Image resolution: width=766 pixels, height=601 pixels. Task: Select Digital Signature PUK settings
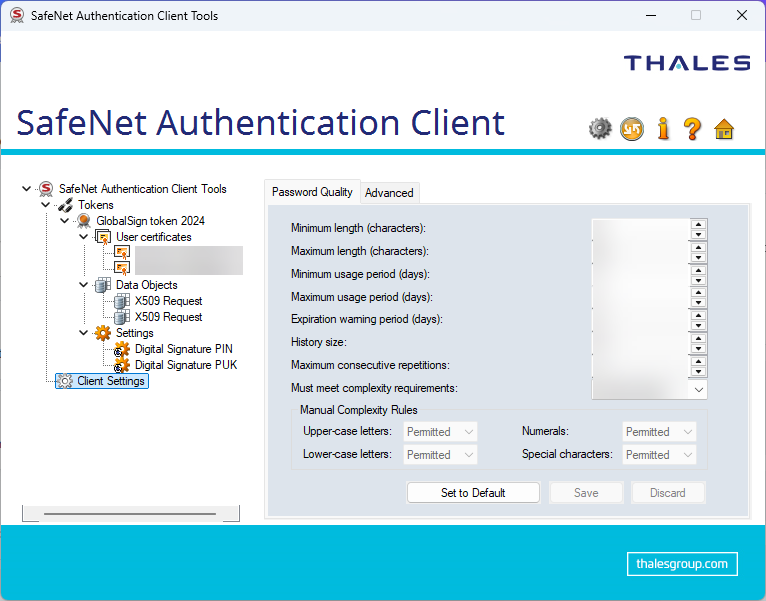pyautogui.click(x=183, y=365)
